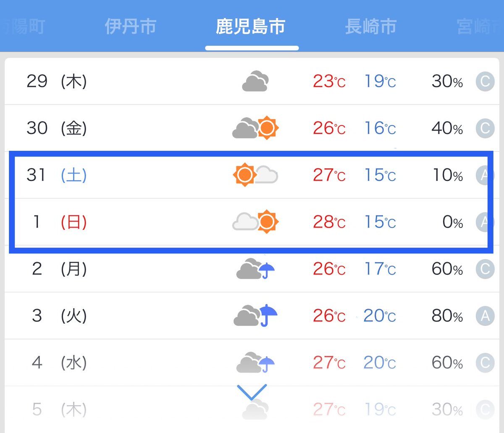Image resolution: width=504 pixels, height=433 pixels.
Task: Switch to the partly visible 宮崎 tab
Action: 480,27
